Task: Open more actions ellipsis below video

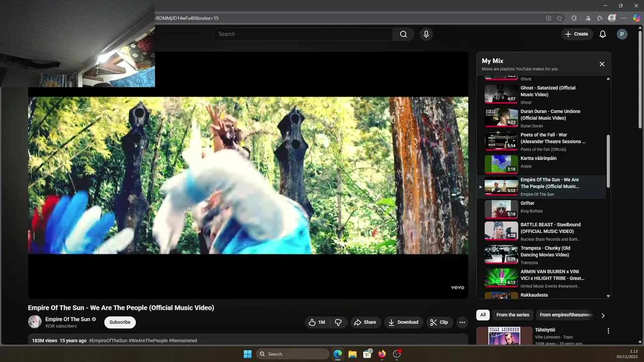Action: click(x=462, y=322)
